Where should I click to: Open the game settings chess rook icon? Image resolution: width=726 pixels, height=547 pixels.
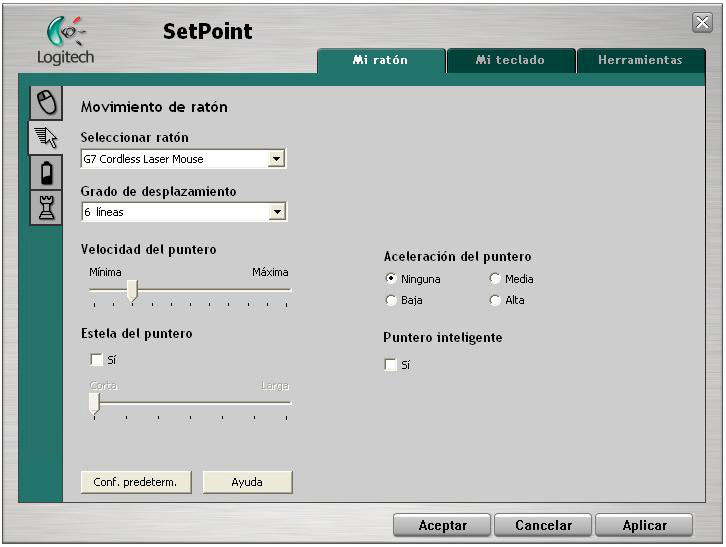click(x=44, y=208)
